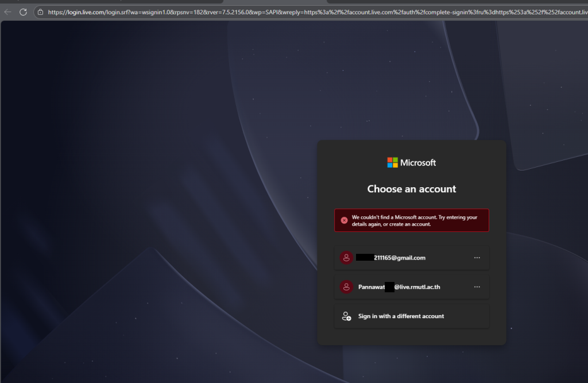The width and height of the screenshot is (588, 383).
Task: Click the add-person icon for different account
Action: [x=346, y=316]
